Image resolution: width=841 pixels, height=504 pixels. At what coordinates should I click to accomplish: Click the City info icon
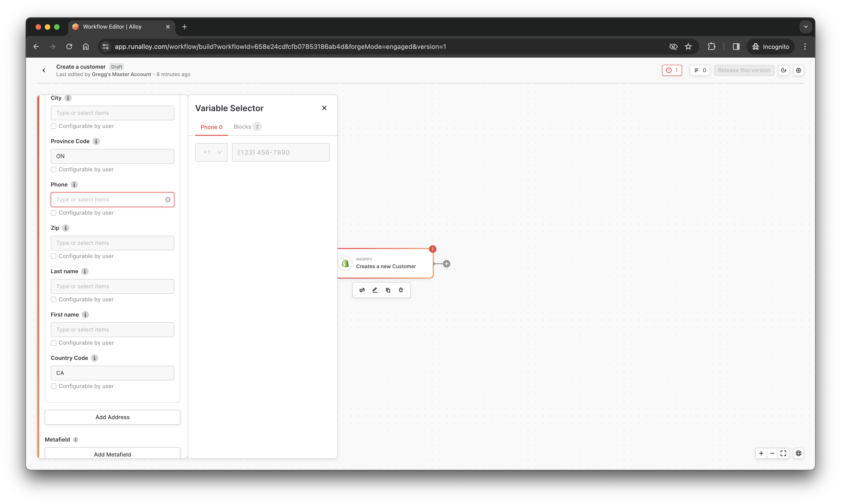(x=68, y=98)
